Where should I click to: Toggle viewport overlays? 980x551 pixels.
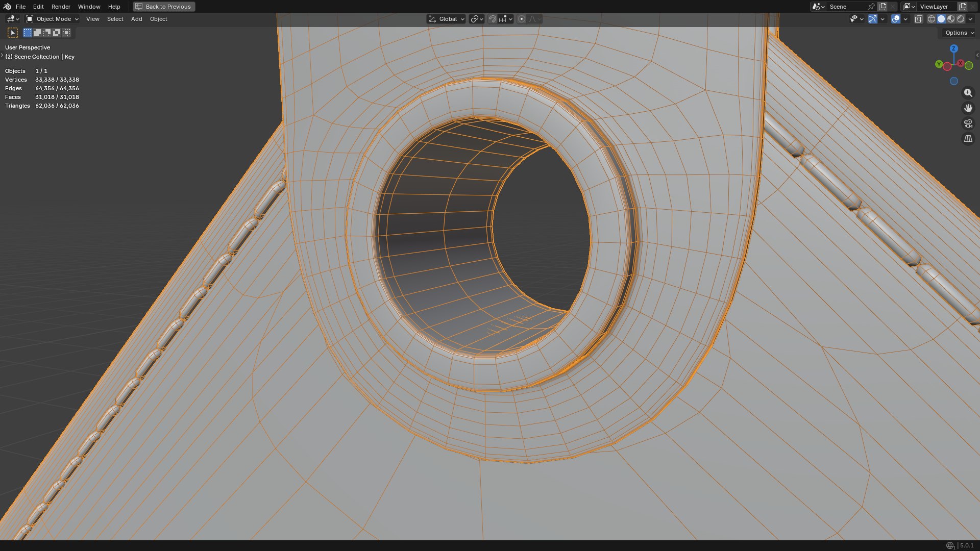[x=896, y=19]
